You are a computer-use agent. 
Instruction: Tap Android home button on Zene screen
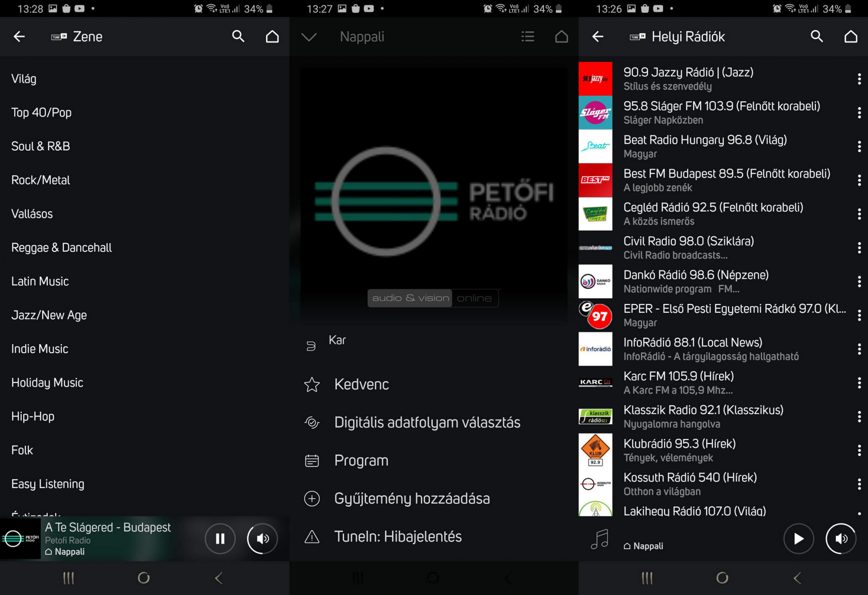(144, 578)
